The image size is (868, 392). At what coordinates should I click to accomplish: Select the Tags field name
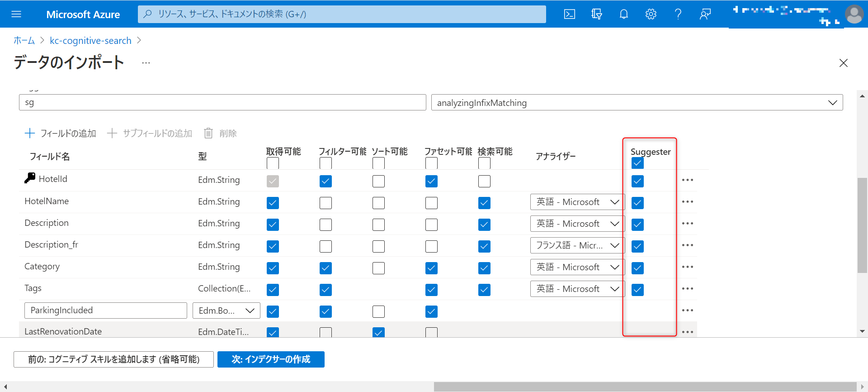click(x=33, y=288)
